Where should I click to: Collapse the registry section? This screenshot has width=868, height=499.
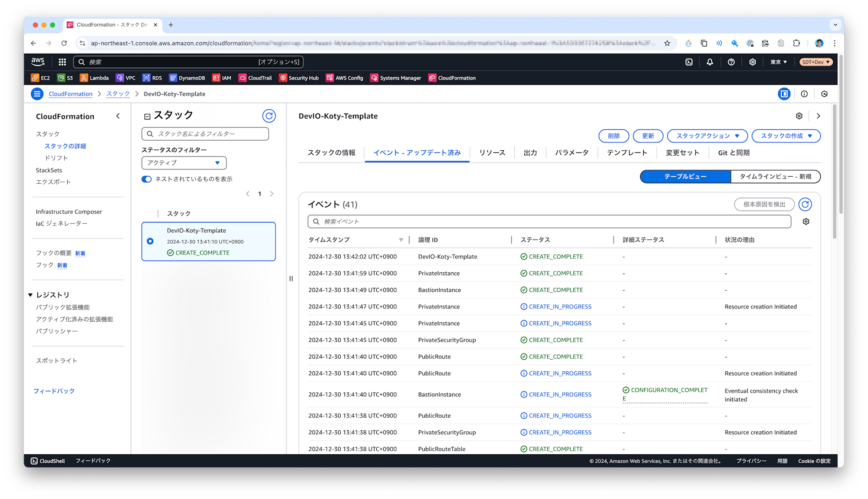point(30,295)
